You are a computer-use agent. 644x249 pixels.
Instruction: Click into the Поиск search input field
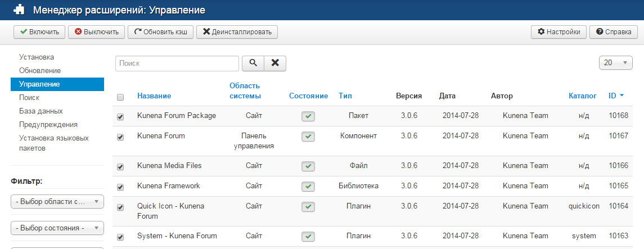(x=177, y=64)
